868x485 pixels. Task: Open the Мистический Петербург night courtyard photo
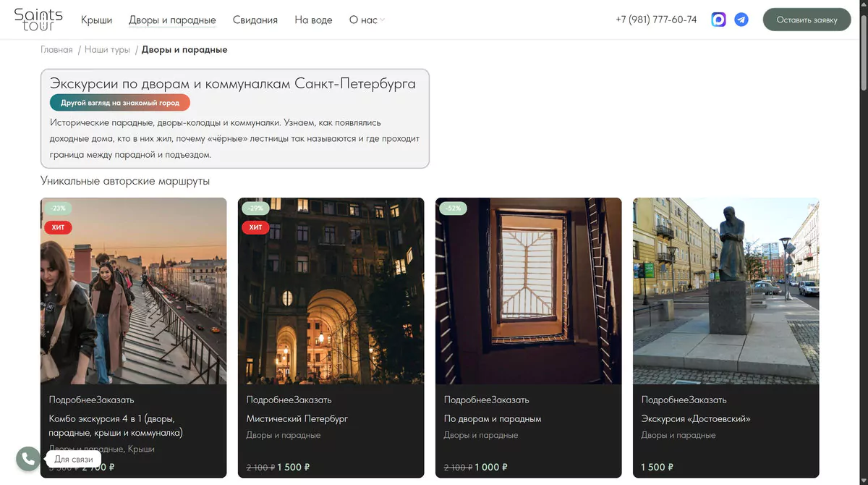point(331,291)
